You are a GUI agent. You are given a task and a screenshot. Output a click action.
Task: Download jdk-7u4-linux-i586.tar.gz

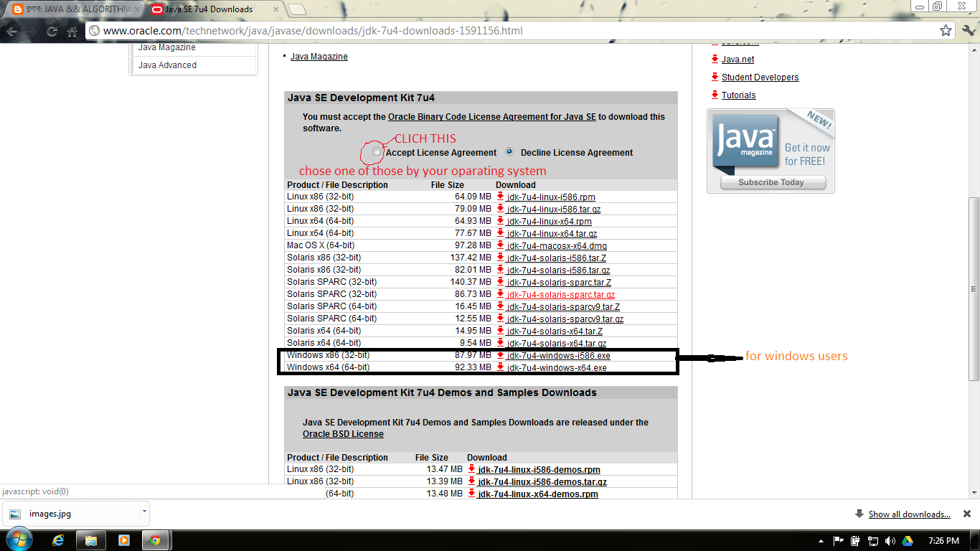click(553, 209)
